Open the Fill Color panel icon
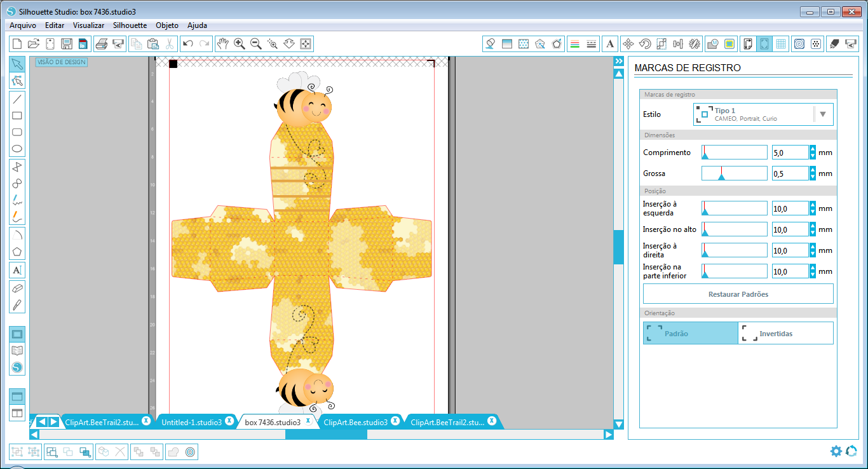The height and width of the screenshot is (469, 868). click(x=490, y=44)
